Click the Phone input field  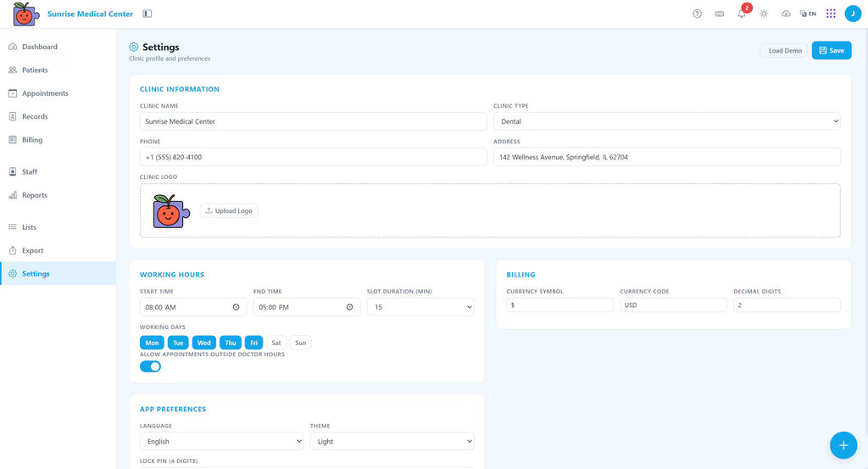(x=314, y=157)
